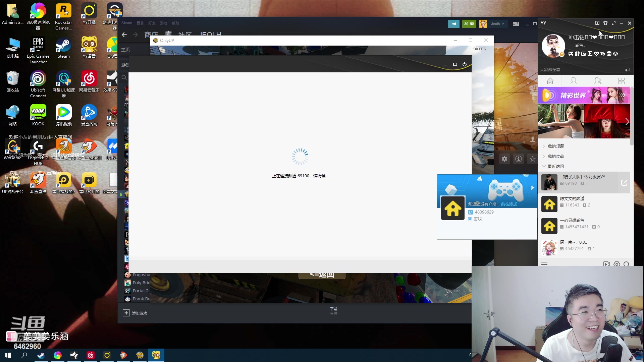
Task: Select channel 令北水友YY 69190
Action: 584,183
